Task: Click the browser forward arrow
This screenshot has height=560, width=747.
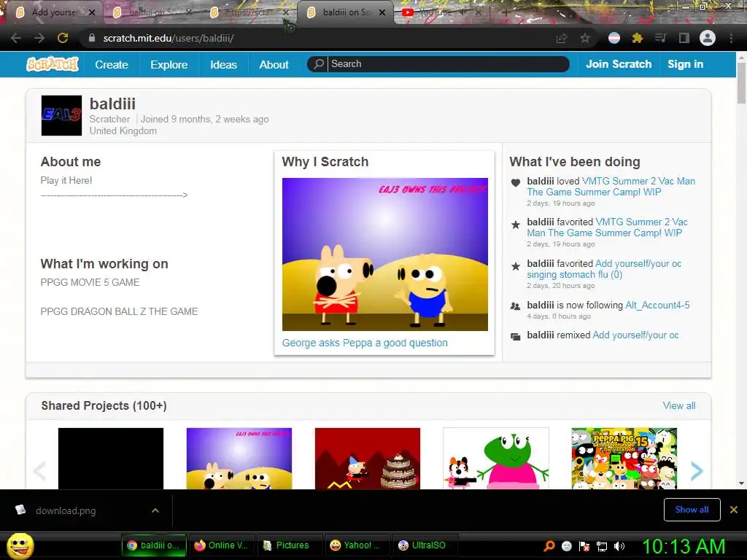Action: click(39, 38)
